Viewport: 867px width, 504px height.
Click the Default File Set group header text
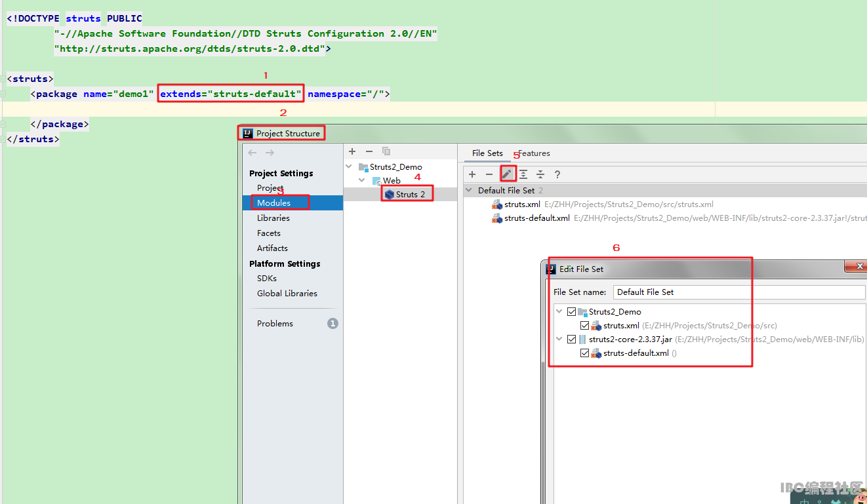tap(506, 190)
